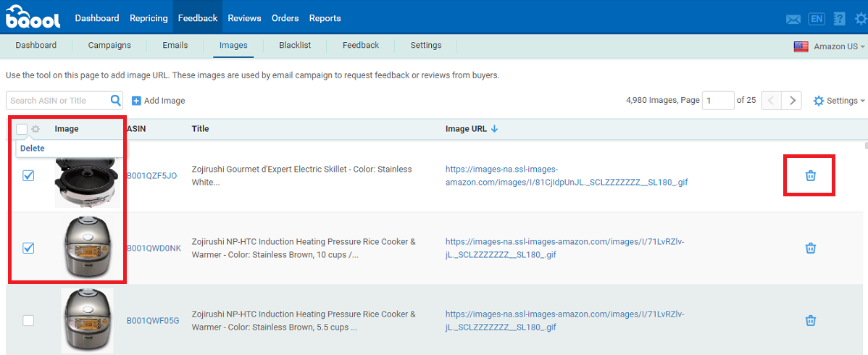Viewport: 868px width, 355px height.
Task: Open the mail envelope icon
Action: (x=793, y=19)
